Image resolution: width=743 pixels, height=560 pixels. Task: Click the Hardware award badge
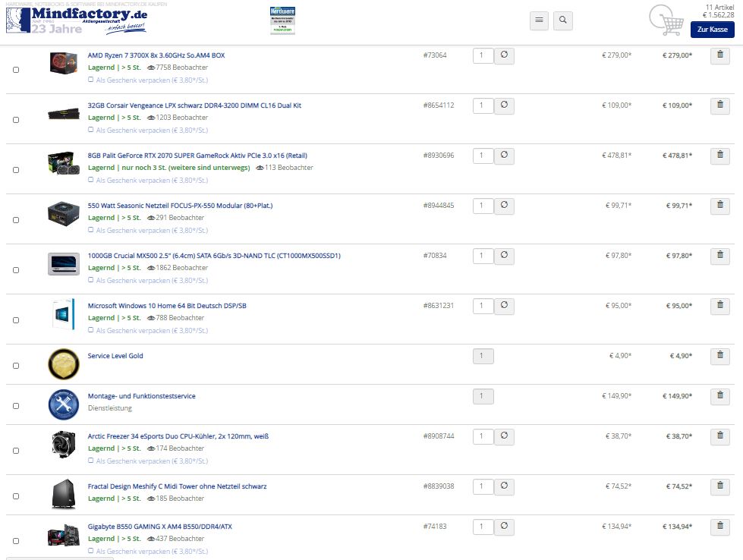click(282, 20)
